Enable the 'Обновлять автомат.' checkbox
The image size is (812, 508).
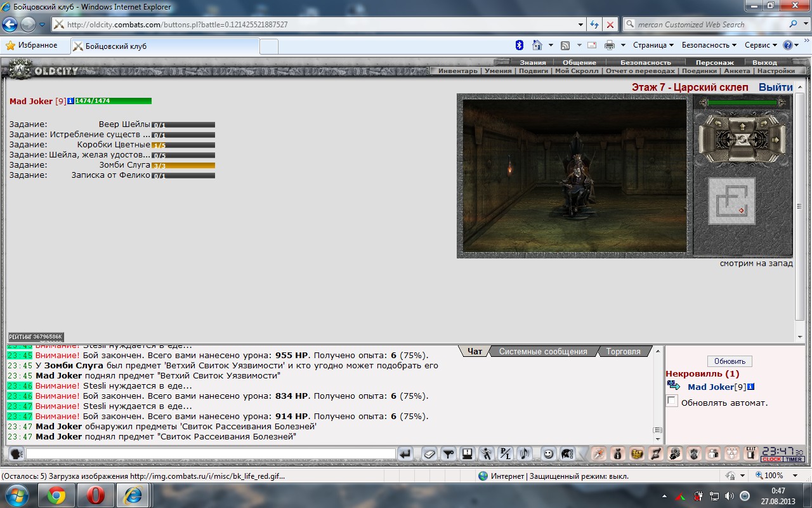coord(672,401)
